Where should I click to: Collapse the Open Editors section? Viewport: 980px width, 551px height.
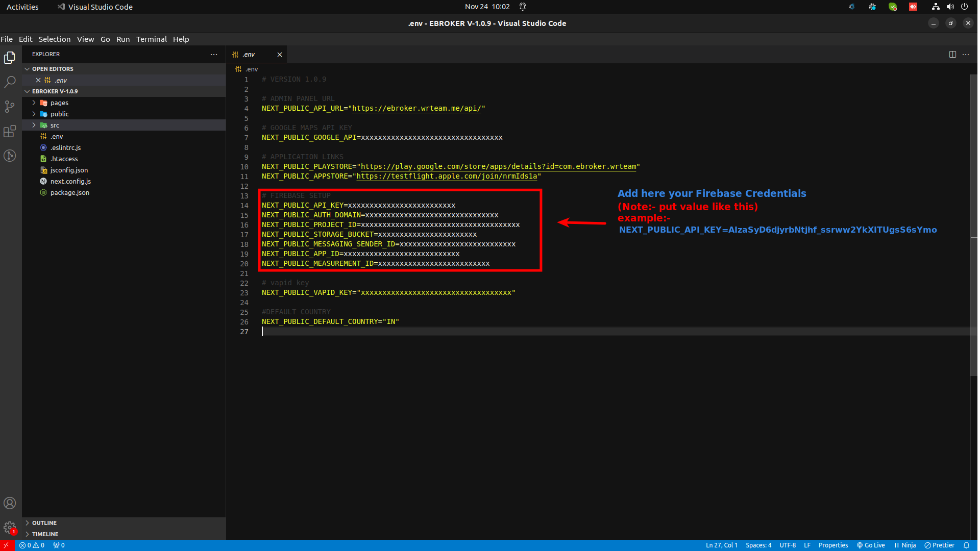[124, 69]
